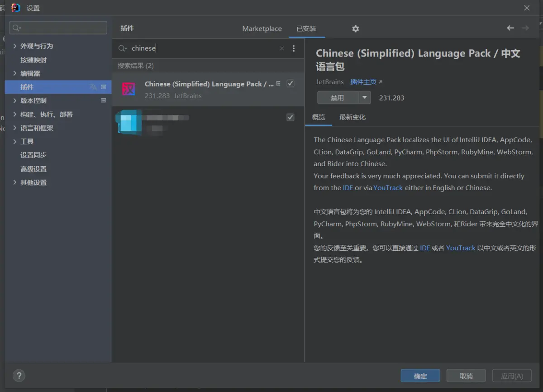This screenshot has width=543, height=392.
Task: Click the back navigation arrow
Action: click(510, 28)
